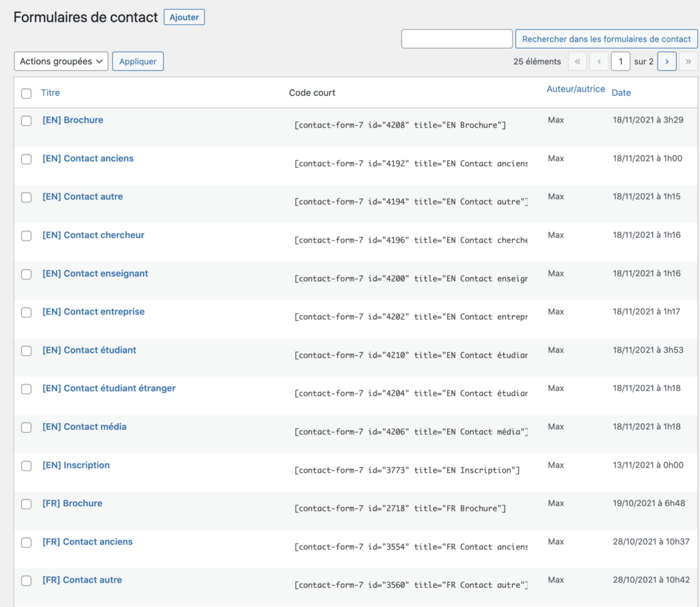Click the last page arrow button
Viewport: 700px width, 607px height.
coord(688,62)
